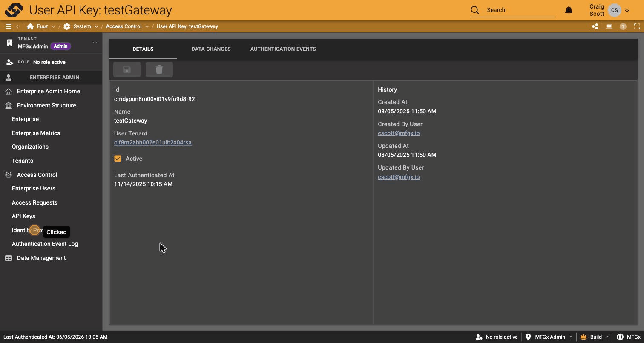644x343 pixels.
Task: Click the System breadcrumb text
Action: (x=82, y=26)
